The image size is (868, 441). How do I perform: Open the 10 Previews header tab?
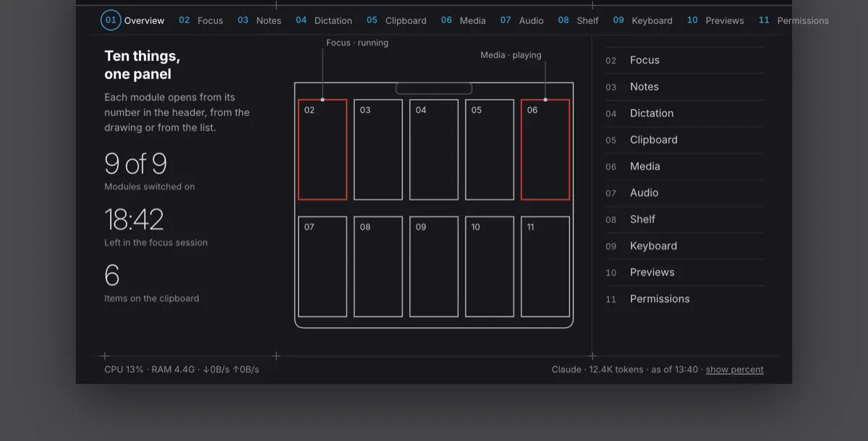(x=715, y=20)
